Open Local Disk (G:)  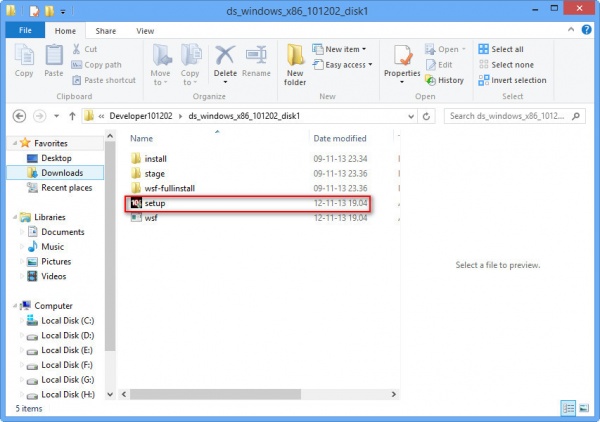pyautogui.click(x=67, y=380)
